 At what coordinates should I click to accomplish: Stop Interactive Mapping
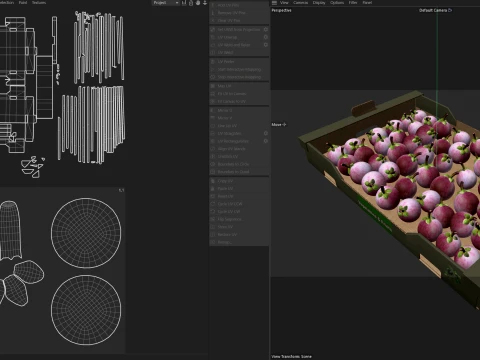click(239, 77)
